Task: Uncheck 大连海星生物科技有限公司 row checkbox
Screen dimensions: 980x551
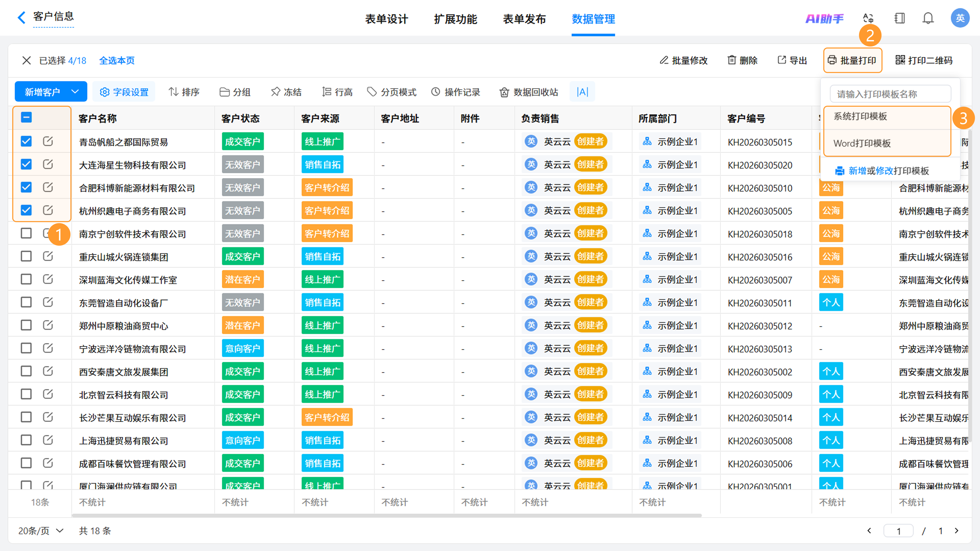Action: point(26,164)
